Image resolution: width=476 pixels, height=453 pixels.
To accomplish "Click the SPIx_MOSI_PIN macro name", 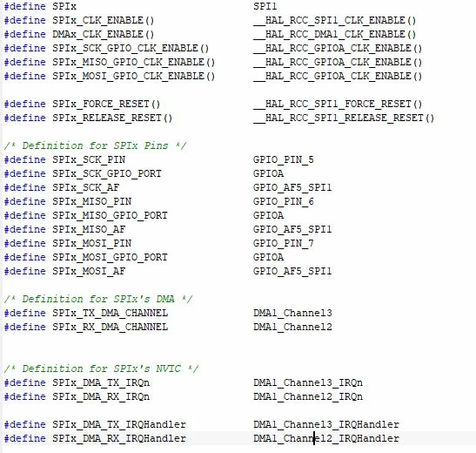I will [91, 244].
